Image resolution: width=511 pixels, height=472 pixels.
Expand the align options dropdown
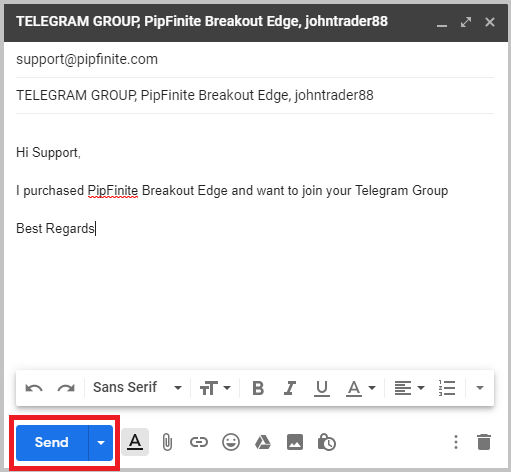click(409, 388)
